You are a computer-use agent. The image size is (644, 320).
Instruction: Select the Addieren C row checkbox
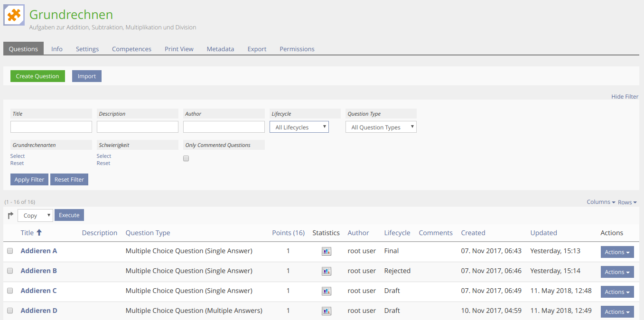(10, 291)
